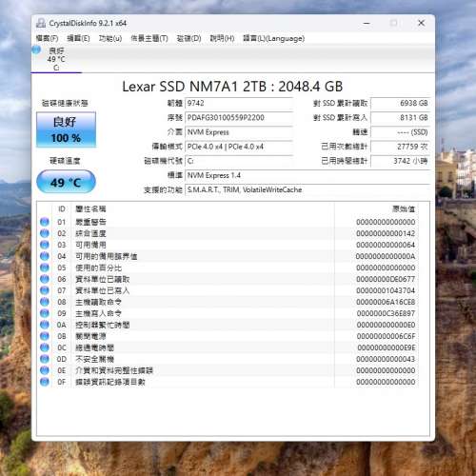476x476 pixels.
Task: Click status orb for attribute ID 0A
Action: [x=45, y=325]
